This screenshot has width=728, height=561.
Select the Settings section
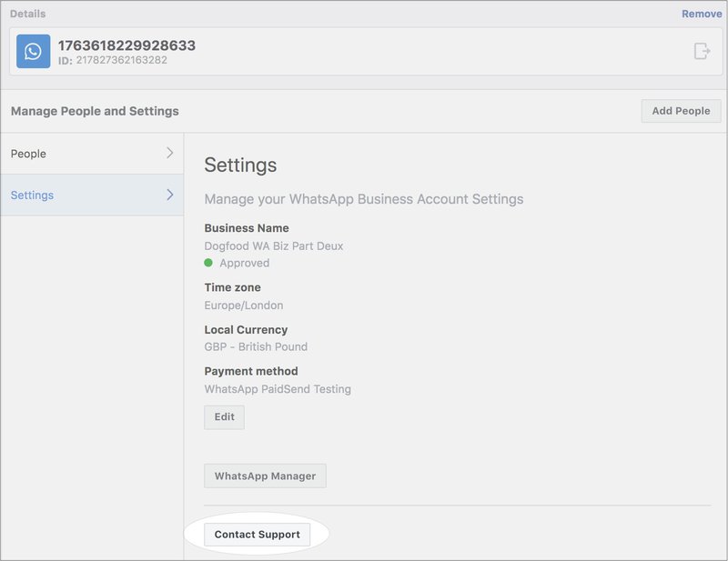click(x=92, y=195)
